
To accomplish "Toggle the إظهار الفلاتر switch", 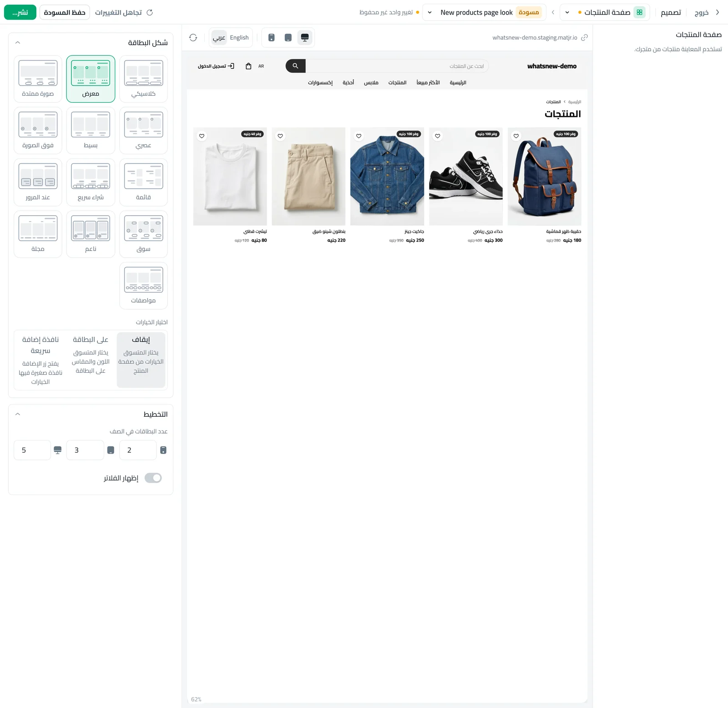I will click(153, 478).
